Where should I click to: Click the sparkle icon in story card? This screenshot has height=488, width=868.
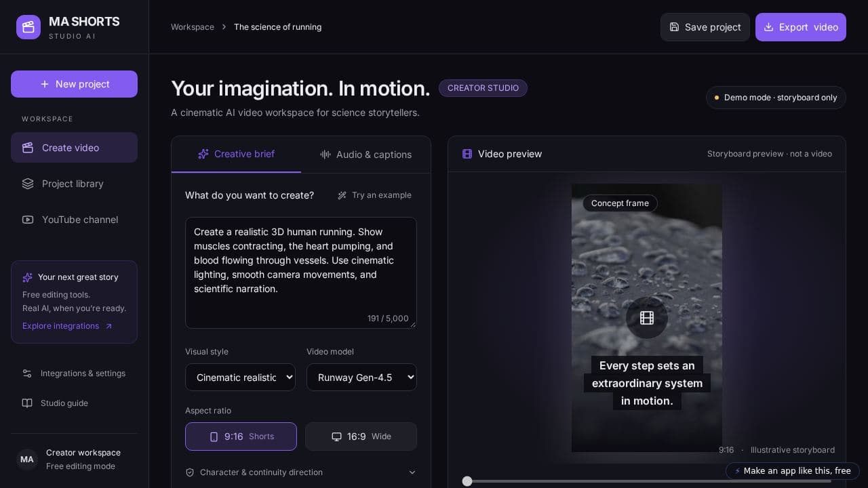(27, 277)
